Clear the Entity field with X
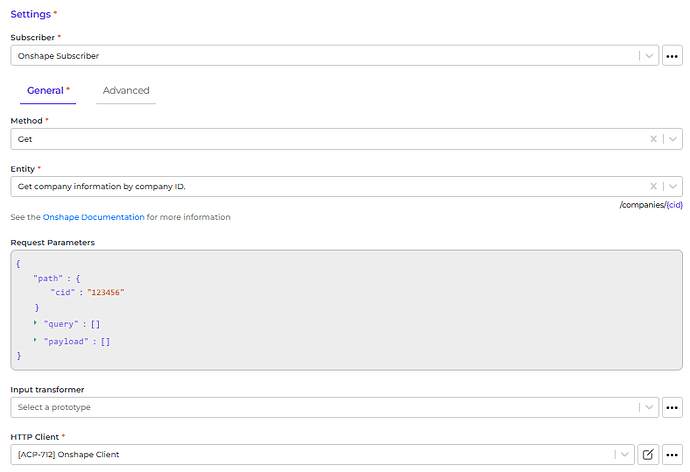 click(x=653, y=187)
